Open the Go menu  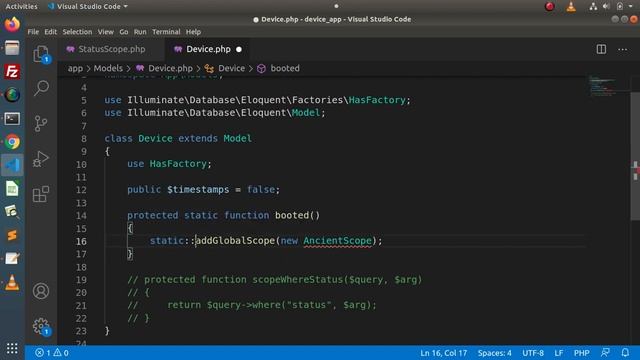(x=124, y=32)
